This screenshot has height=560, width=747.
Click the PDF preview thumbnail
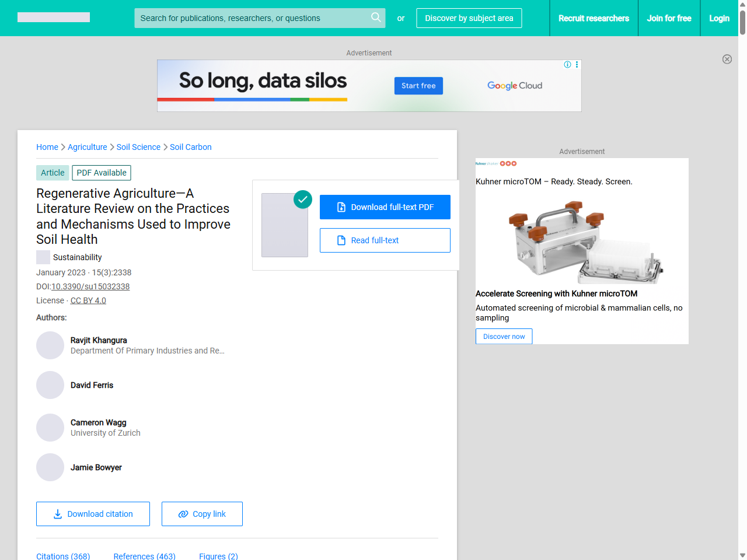285,225
